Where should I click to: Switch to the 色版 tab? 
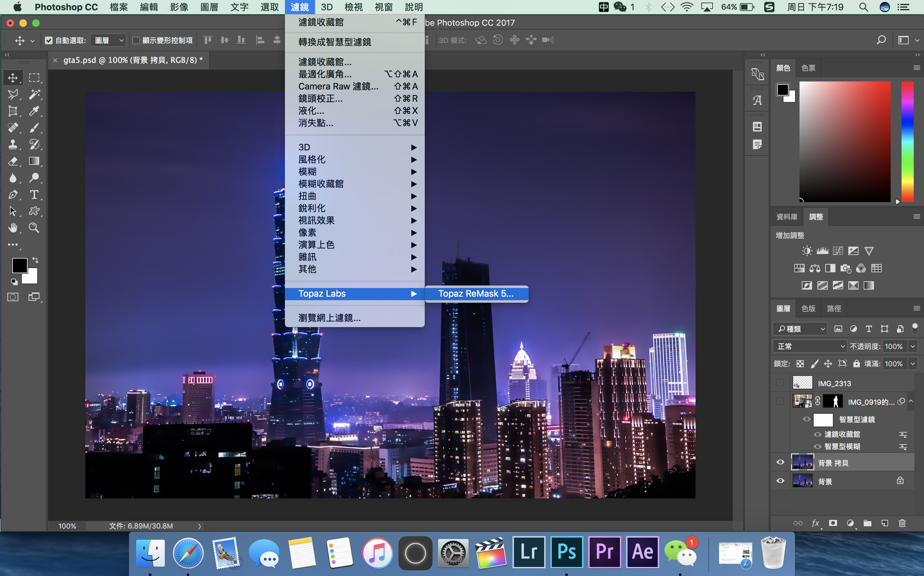point(808,308)
